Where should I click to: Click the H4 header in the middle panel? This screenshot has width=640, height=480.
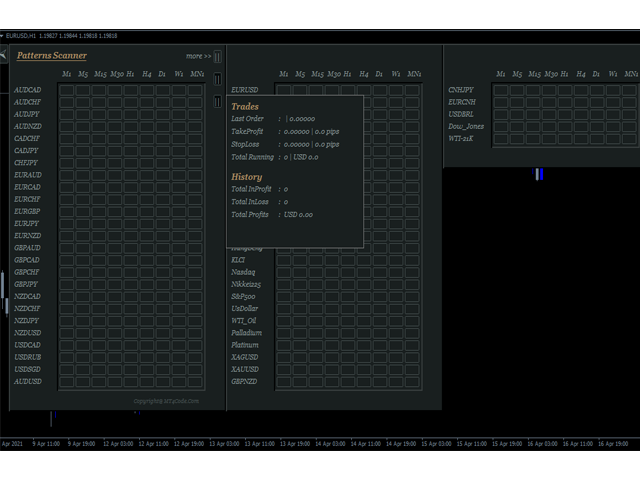coord(364,74)
